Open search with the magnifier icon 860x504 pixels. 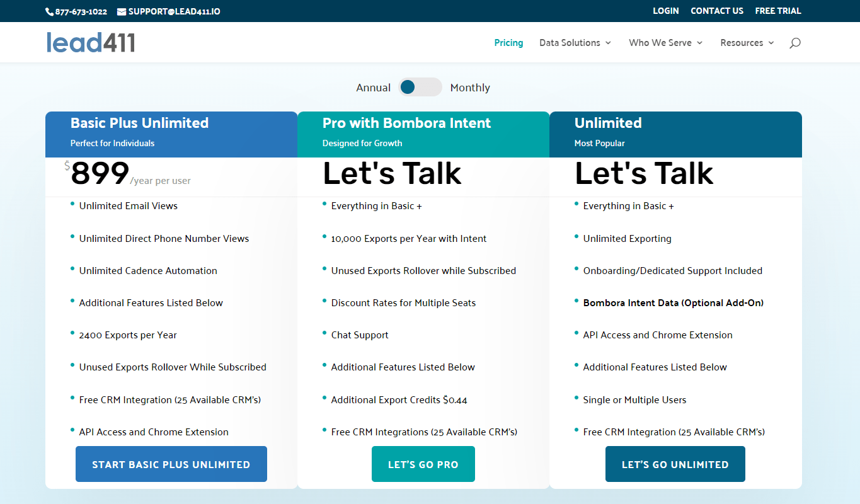pos(794,43)
